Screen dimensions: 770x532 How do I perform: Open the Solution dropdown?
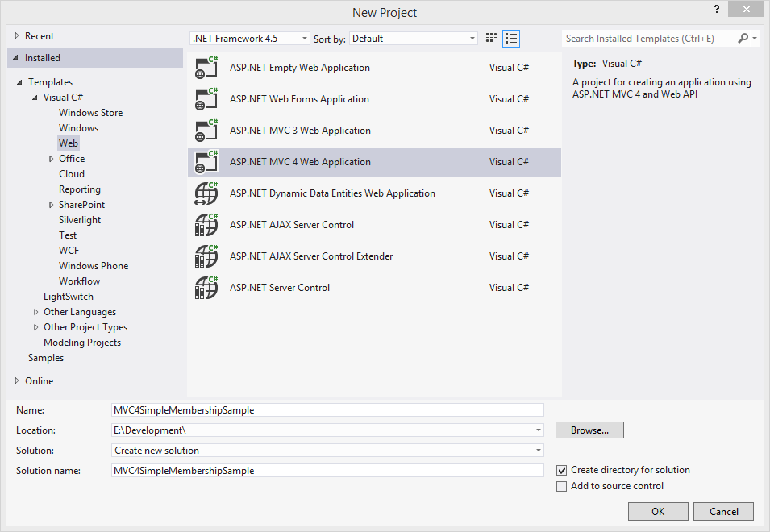327,451
